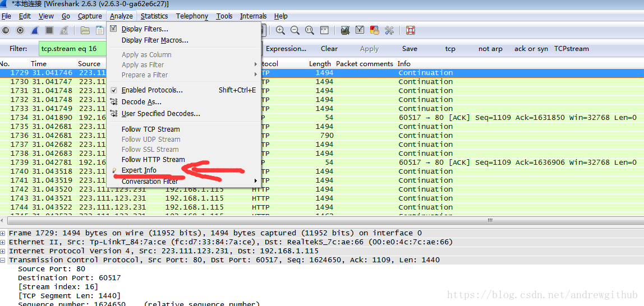Open the capture interfaces list icon
The height and width of the screenshot is (306, 644).
coord(6,30)
